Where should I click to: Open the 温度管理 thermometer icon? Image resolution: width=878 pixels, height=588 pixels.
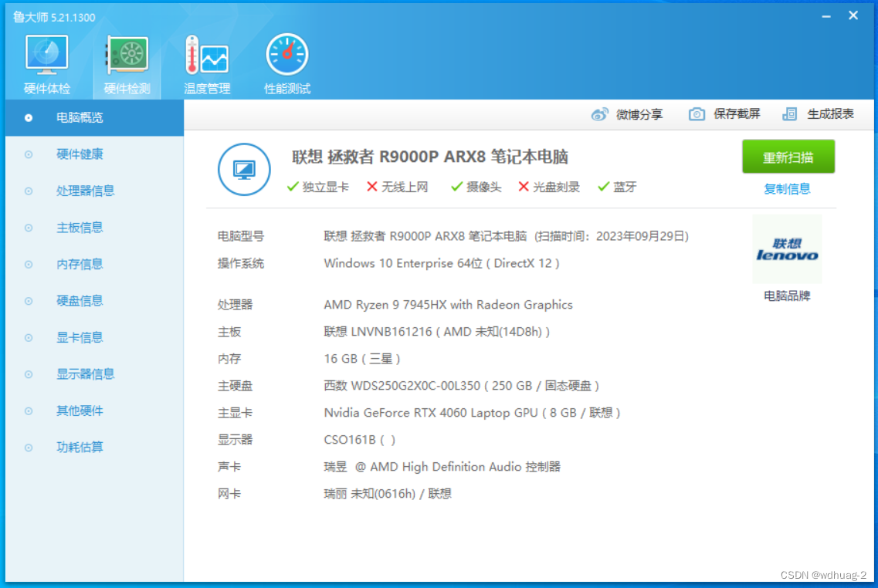coord(207,55)
